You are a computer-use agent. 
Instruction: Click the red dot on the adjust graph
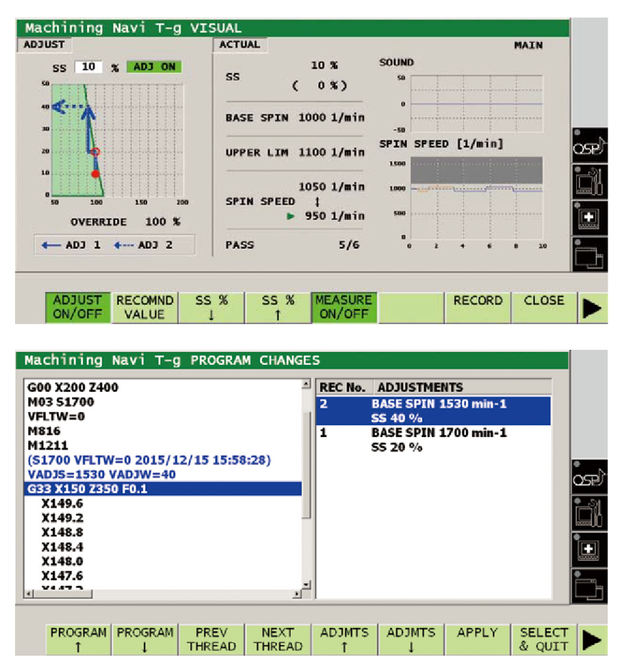tap(95, 174)
